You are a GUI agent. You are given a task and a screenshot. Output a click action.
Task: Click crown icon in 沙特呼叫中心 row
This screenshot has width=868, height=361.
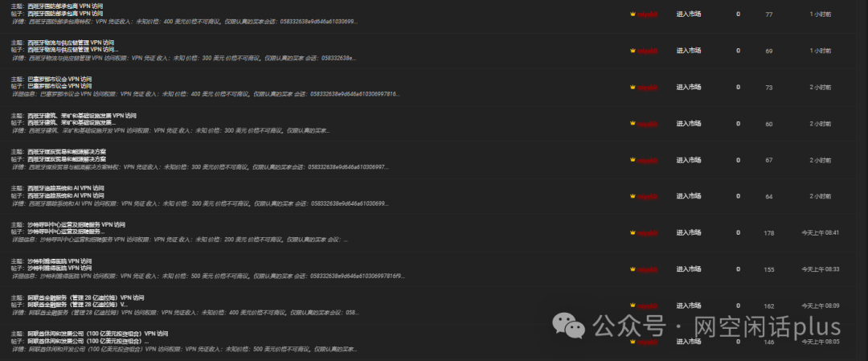(x=633, y=233)
